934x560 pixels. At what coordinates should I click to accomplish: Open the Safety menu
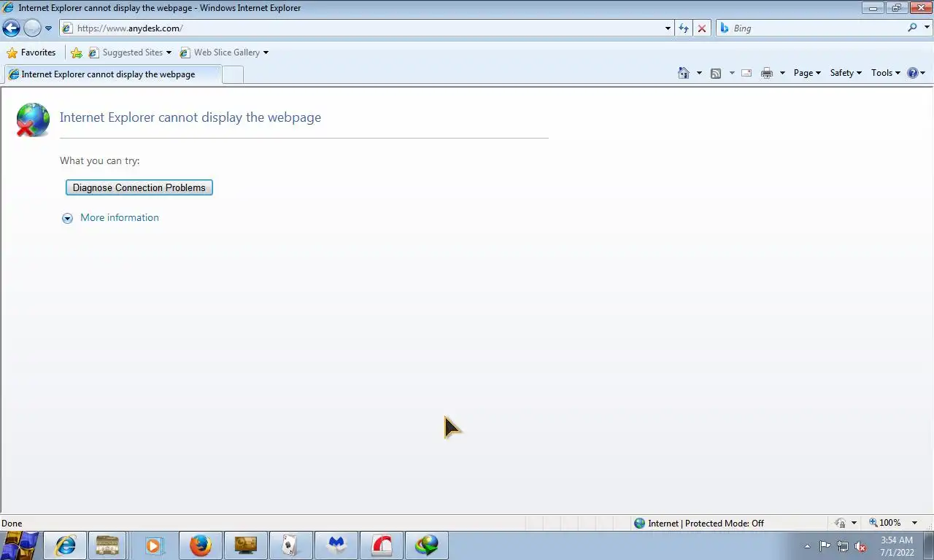click(846, 73)
